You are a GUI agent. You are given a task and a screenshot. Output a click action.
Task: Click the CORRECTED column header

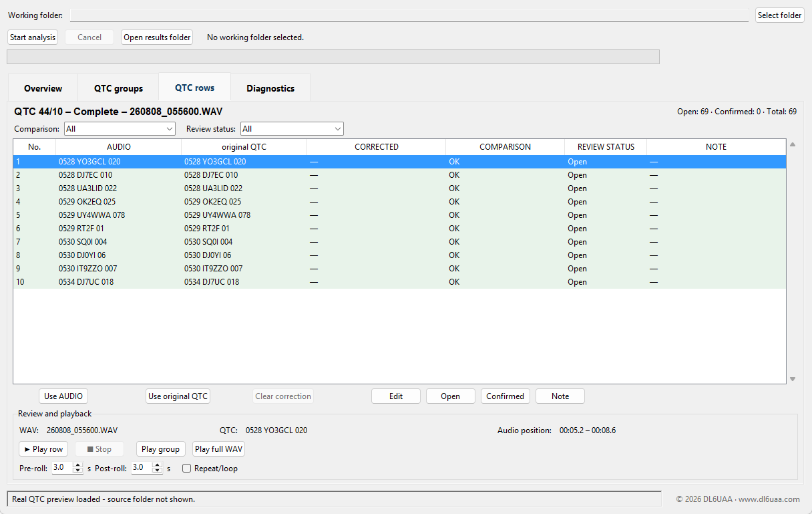coord(377,147)
